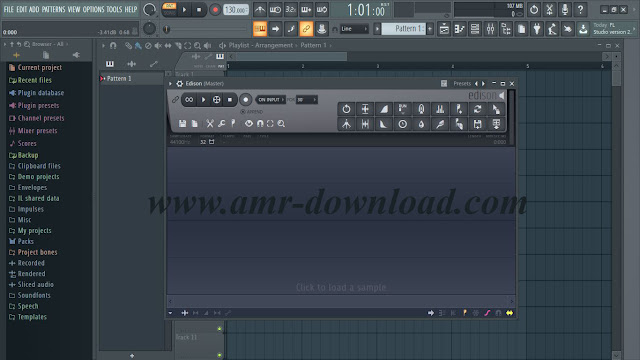Toggle Edison APPEND radio option
The width and height of the screenshot is (640, 360).
252,112
